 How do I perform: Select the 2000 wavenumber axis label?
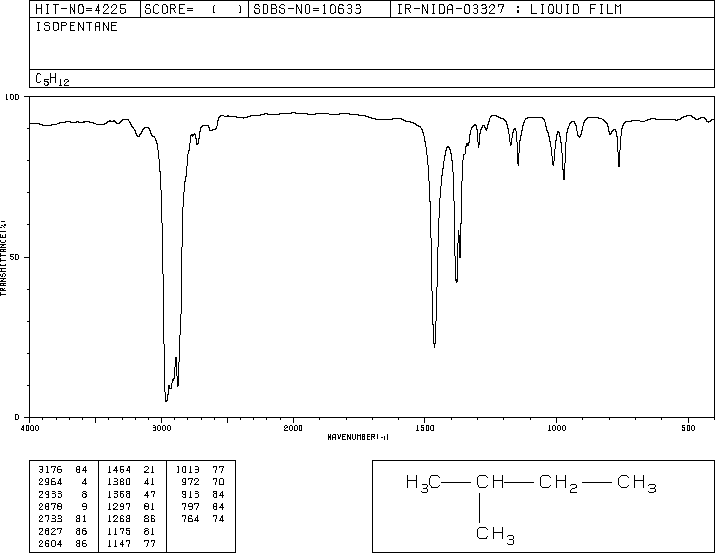coord(293,428)
